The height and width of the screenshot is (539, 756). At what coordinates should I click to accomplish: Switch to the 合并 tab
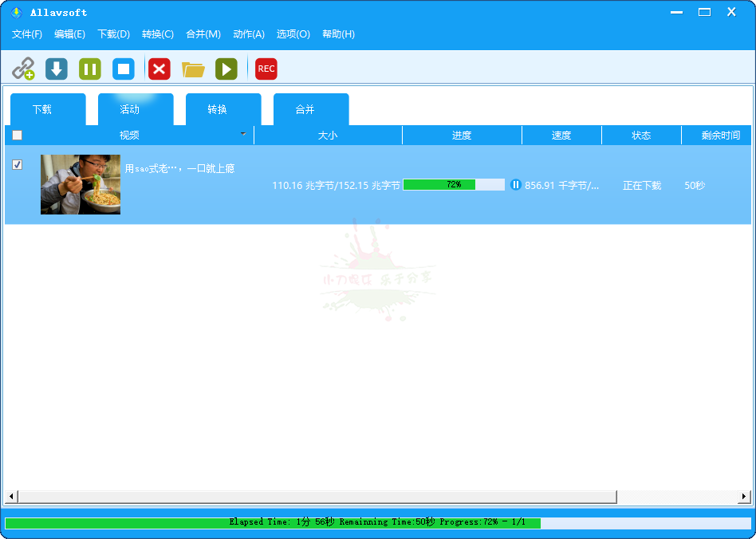pos(311,109)
